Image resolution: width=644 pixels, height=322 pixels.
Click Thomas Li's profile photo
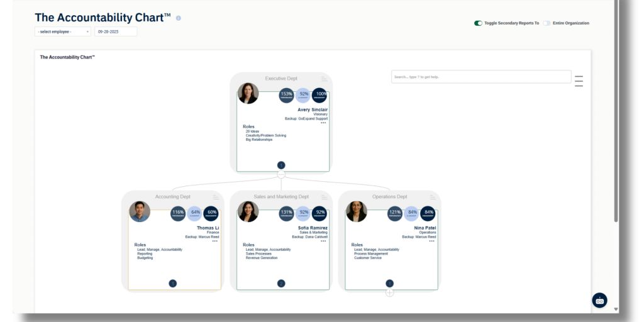click(140, 211)
